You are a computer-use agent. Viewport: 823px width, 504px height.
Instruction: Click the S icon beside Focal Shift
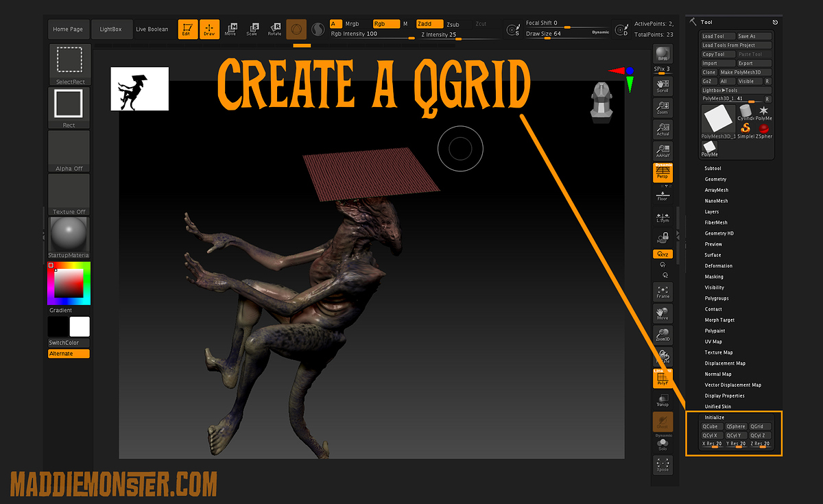[x=513, y=29]
